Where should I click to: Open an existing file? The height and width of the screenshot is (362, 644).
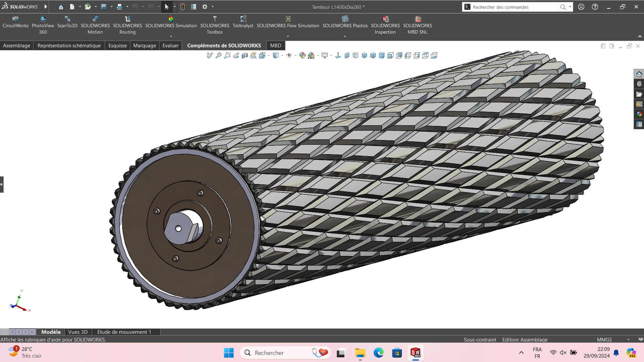[x=88, y=7]
